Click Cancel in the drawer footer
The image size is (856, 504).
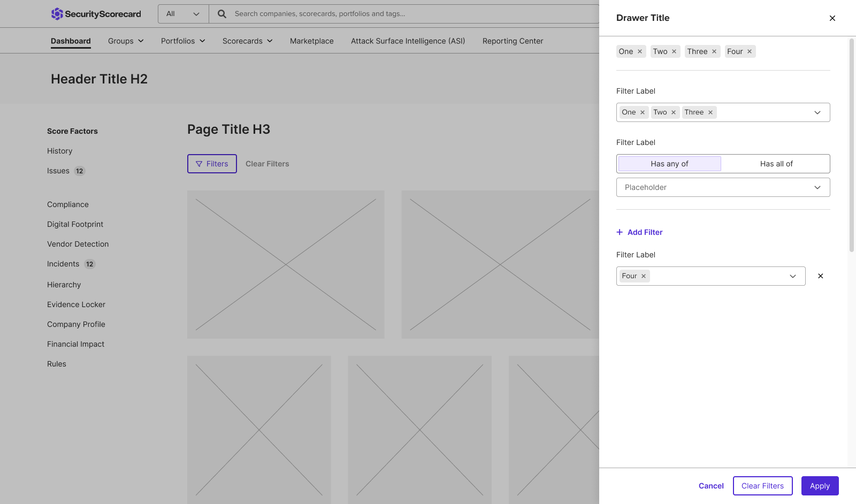click(711, 486)
